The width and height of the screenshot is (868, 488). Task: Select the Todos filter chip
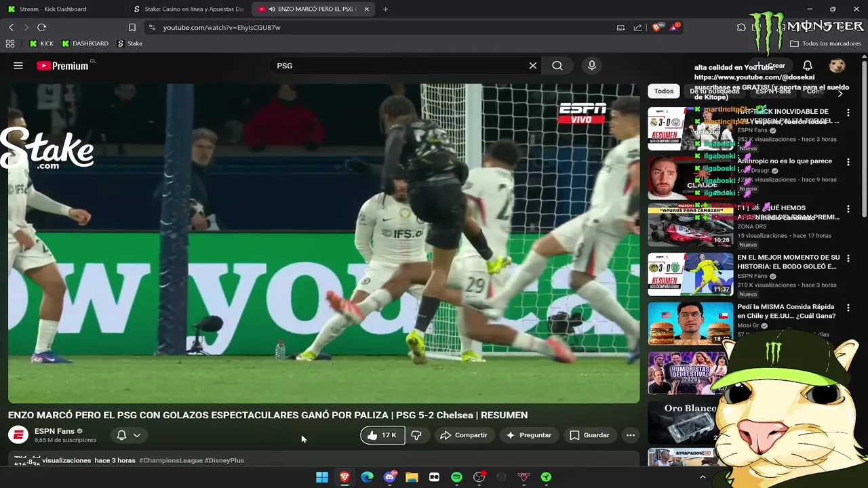[664, 91]
